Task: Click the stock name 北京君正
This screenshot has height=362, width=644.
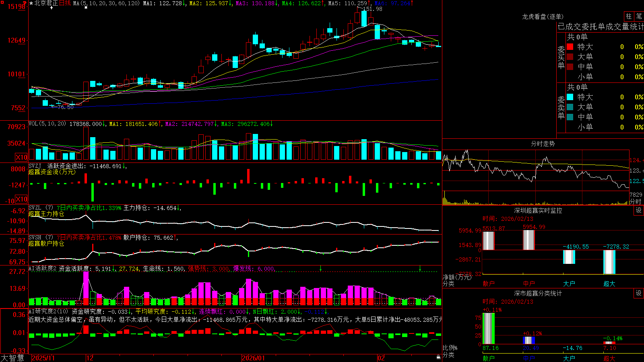Action: tap(46, 3)
